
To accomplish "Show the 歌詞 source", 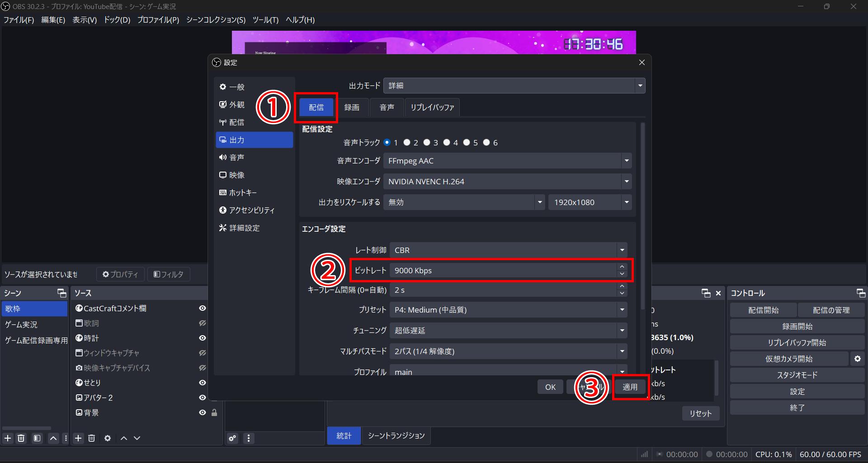I will pos(203,323).
